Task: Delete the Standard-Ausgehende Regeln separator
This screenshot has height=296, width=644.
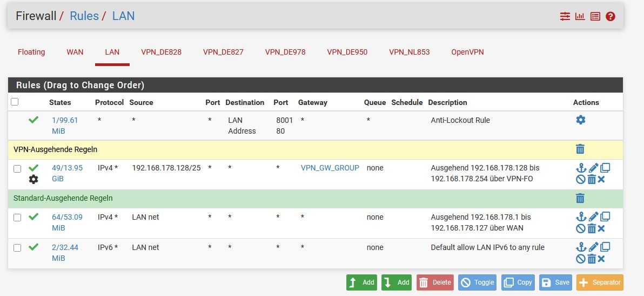Action: (x=580, y=199)
